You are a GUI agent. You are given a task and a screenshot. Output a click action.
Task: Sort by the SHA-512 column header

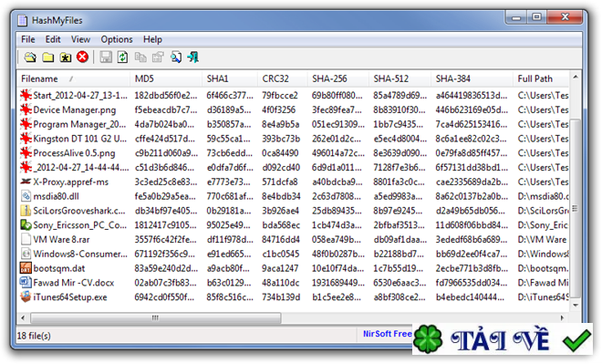pyautogui.click(x=400, y=78)
